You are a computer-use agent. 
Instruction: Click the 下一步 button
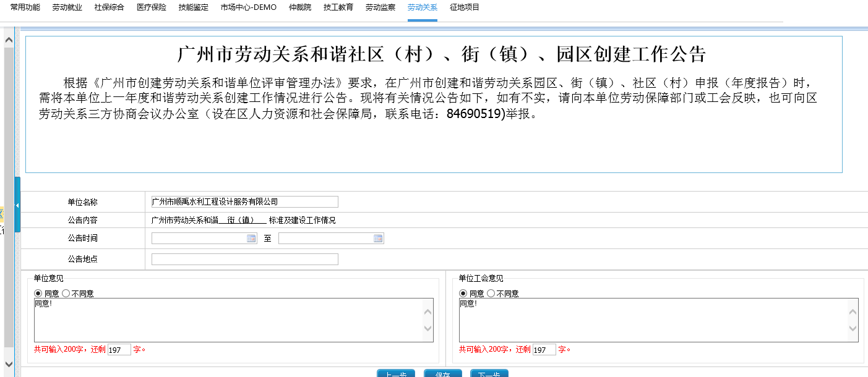(x=489, y=373)
